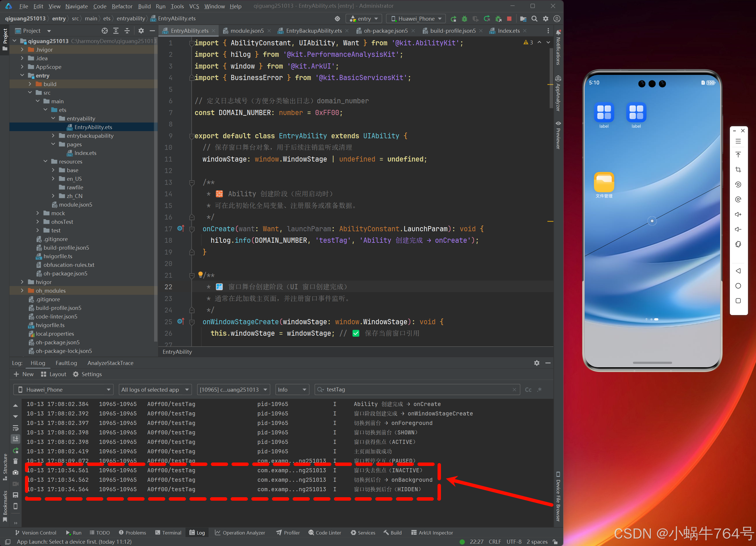Switch to the module.json5 editor tab
The height and width of the screenshot is (546, 756).
(247, 31)
